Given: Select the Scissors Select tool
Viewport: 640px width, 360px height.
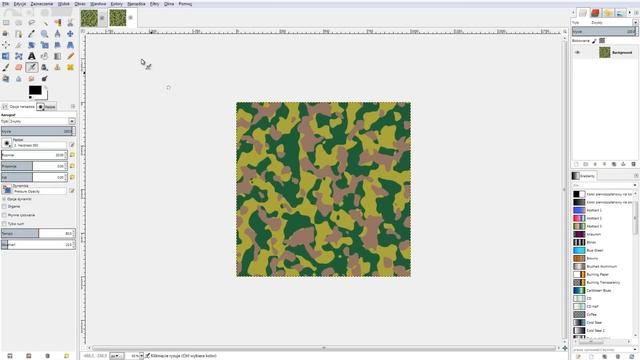Looking at the screenshot, I should click(x=70, y=22).
